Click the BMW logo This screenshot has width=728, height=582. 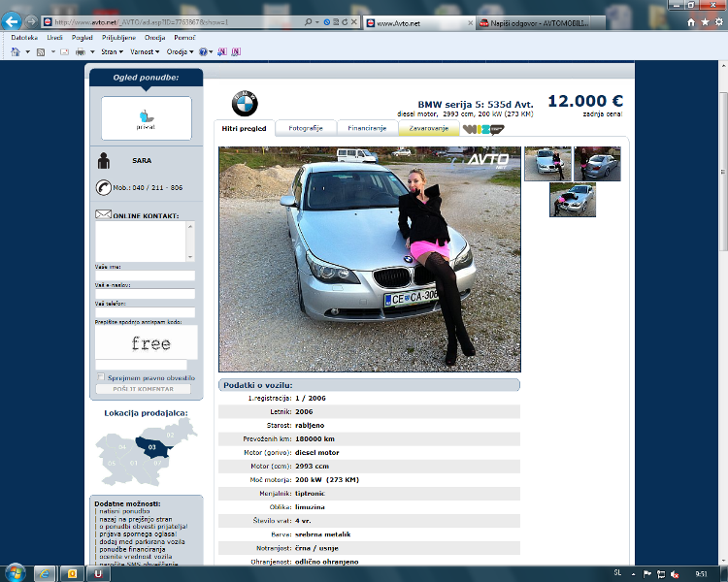coord(245,103)
